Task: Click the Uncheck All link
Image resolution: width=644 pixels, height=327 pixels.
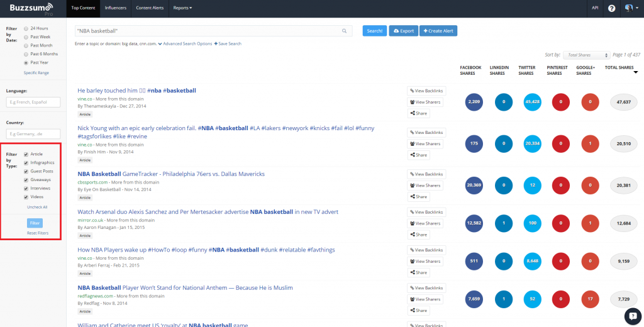Action: pyautogui.click(x=36, y=207)
